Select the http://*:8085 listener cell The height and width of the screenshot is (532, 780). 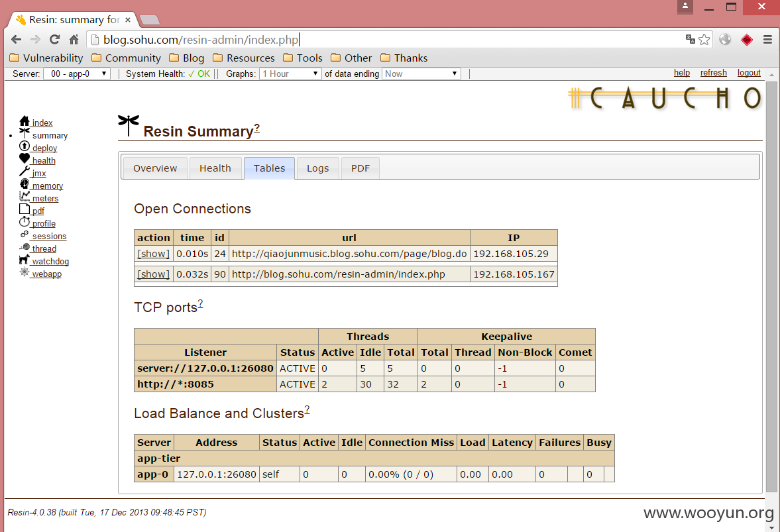pos(205,384)
